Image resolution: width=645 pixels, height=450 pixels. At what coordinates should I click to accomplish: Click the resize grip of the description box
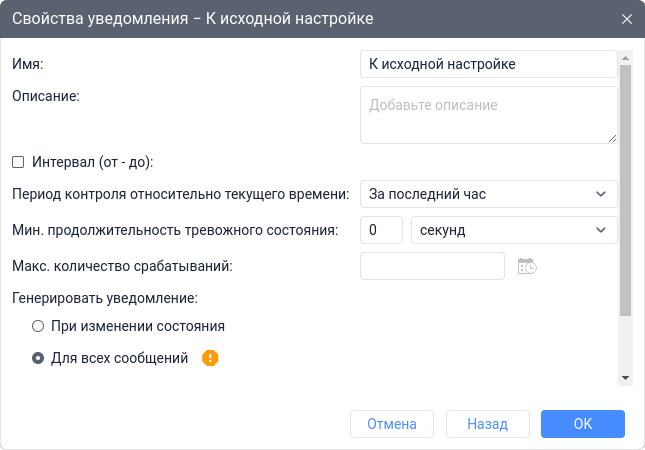tap(612, 139)
